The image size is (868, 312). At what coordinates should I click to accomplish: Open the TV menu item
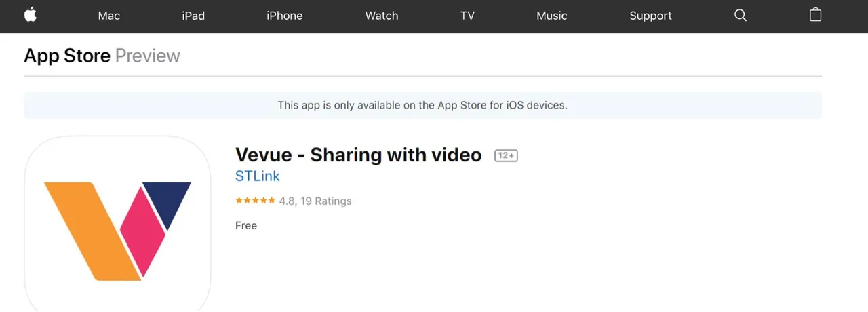click(467, 16)
